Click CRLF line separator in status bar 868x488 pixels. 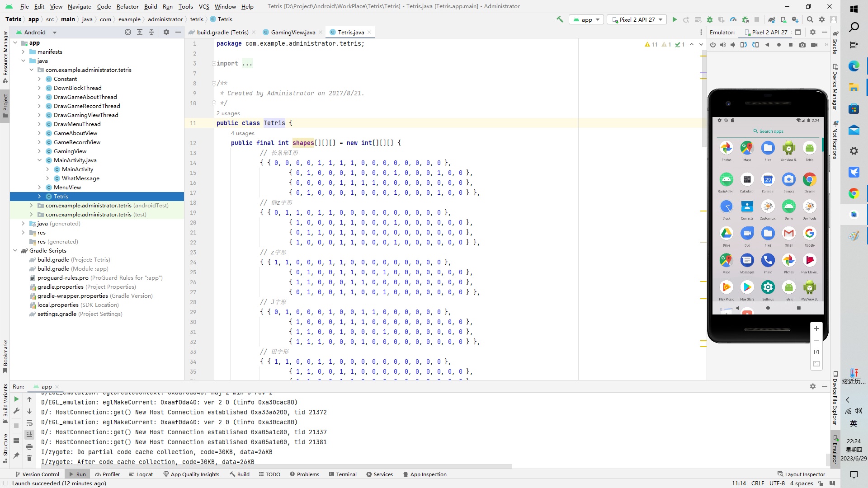pyautogui.click(x=758, y=483)
